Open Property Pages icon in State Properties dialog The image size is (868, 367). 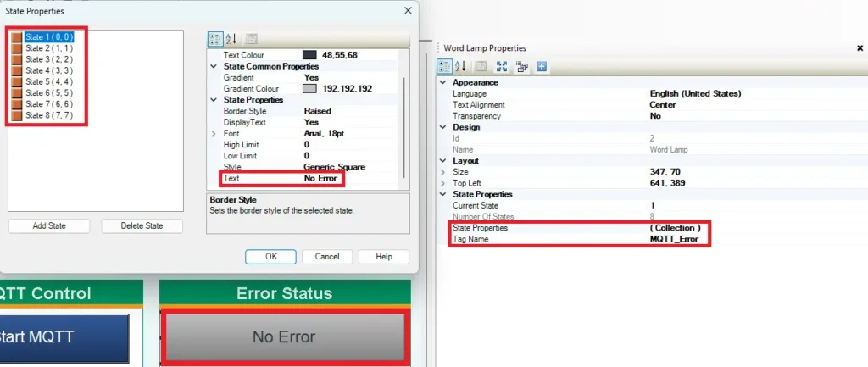coord(251,39)
